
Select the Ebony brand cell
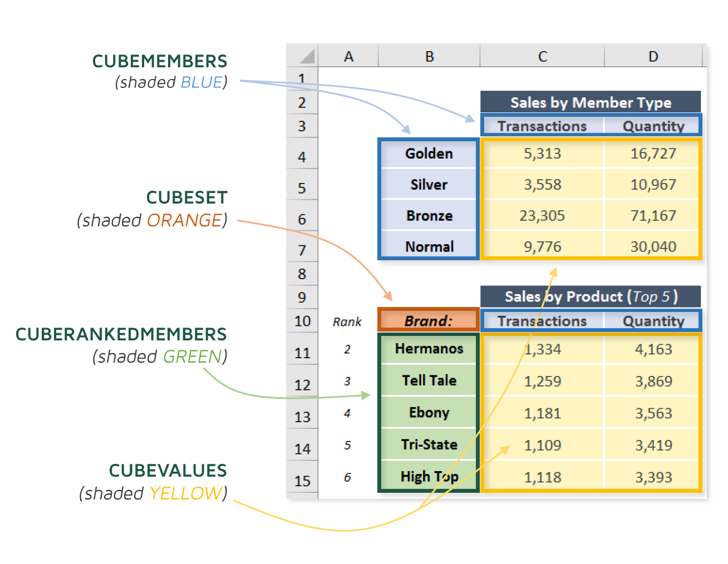(429, 413)
